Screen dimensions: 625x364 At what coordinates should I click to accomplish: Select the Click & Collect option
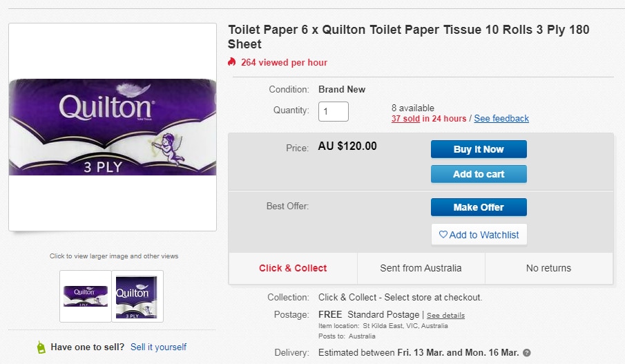coord(293,268)
